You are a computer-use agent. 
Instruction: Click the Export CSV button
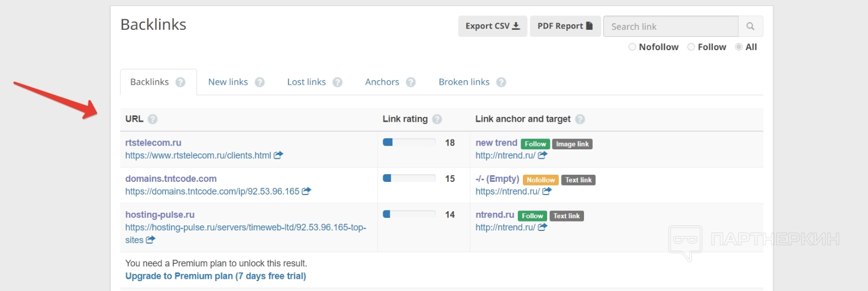point(493,26)
